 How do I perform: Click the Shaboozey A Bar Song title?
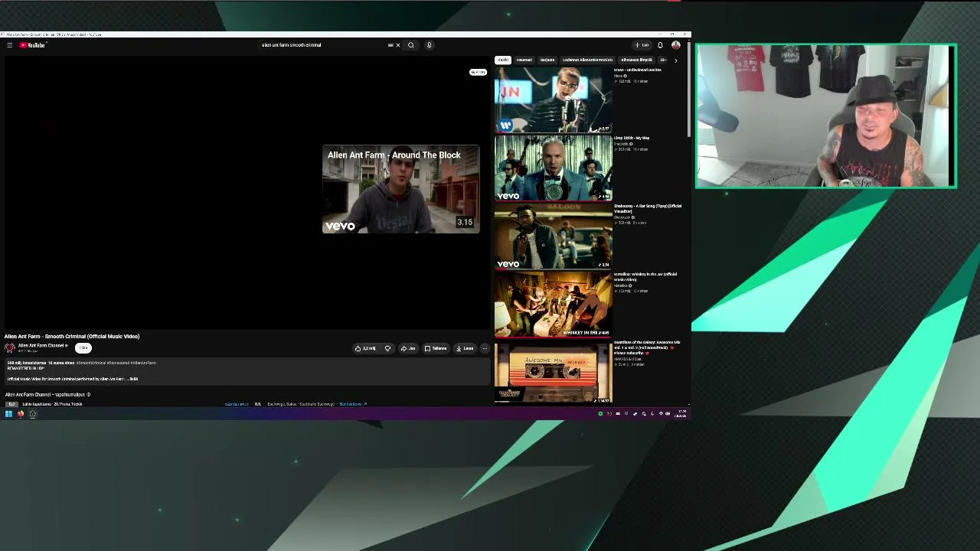(x=648, y=208)
